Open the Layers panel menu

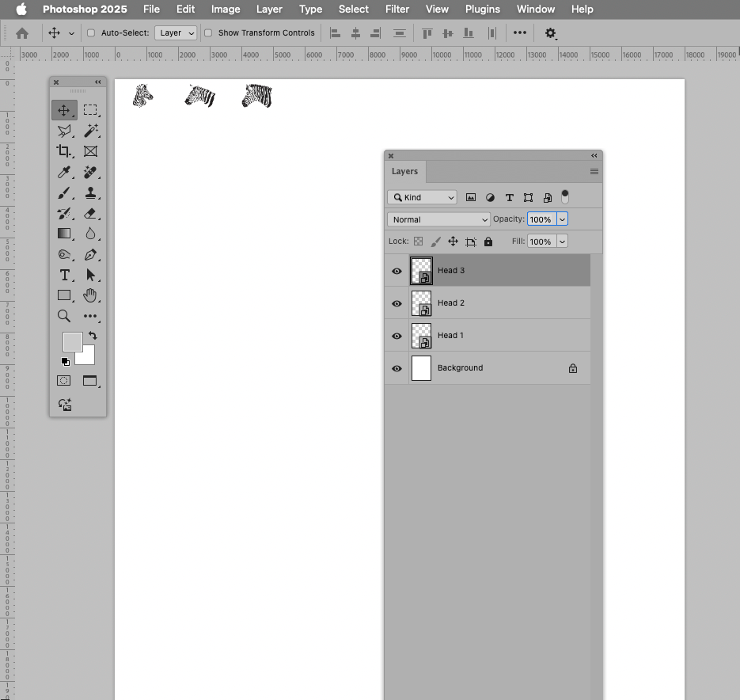(x=594, y=171)
